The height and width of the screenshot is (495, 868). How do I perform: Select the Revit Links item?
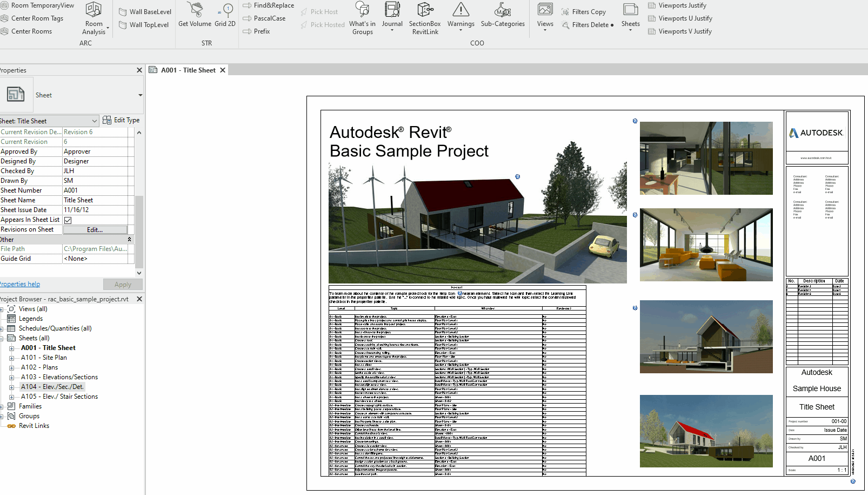[34, 426]
